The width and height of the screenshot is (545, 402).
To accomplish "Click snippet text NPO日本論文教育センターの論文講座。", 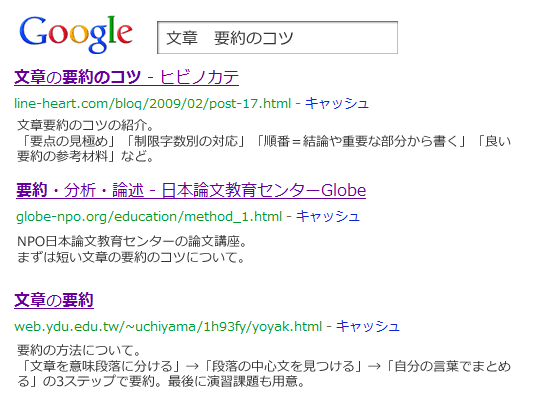I will coord(132,241).
